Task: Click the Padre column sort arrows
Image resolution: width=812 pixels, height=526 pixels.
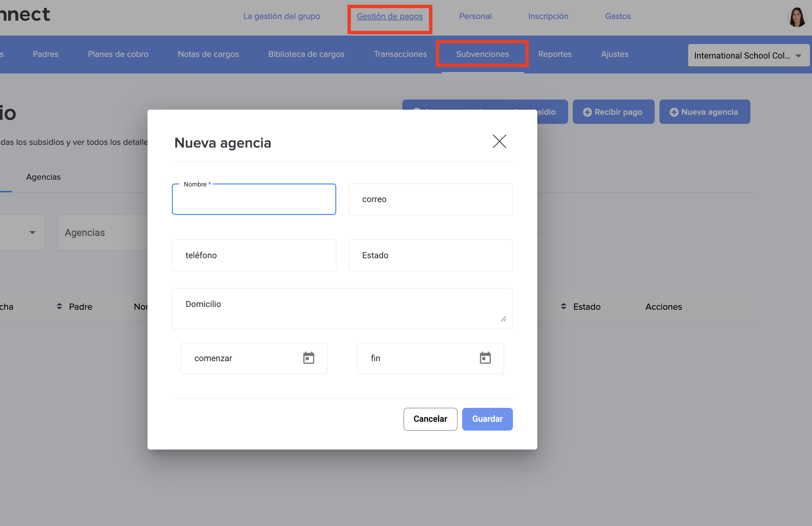Action: pos(59,306)
